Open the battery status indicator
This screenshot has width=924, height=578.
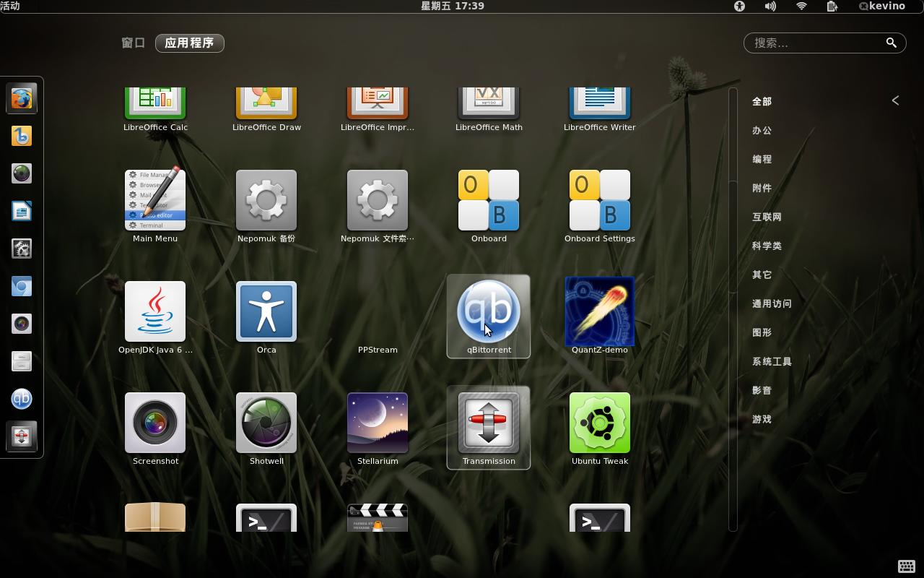coord(832,6)
